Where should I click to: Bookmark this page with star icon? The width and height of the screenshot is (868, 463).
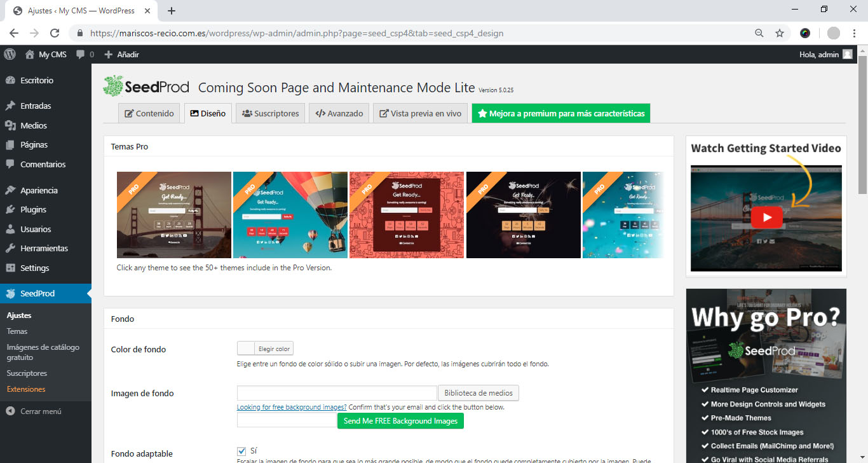pos(780,33)
